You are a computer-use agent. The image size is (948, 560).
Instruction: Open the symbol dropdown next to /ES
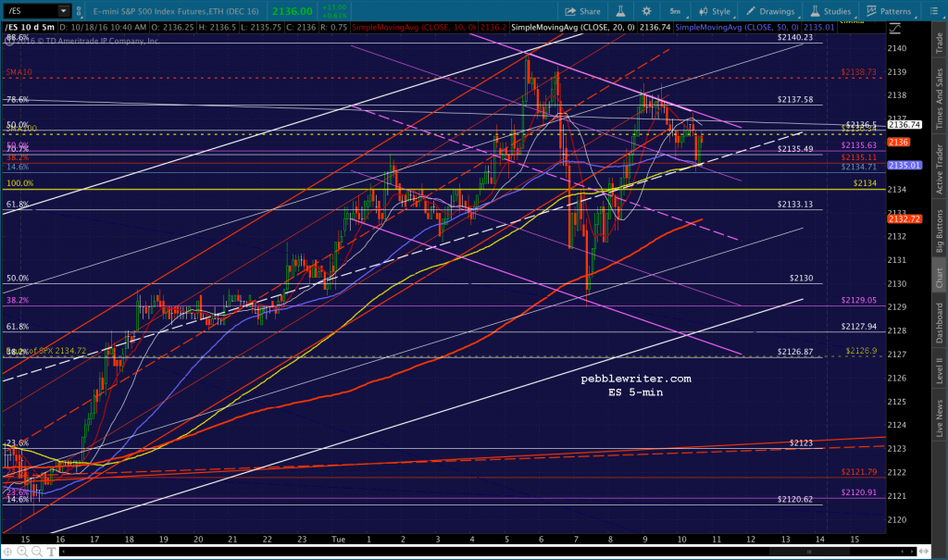pyautogui.click(x=64, y=11)
